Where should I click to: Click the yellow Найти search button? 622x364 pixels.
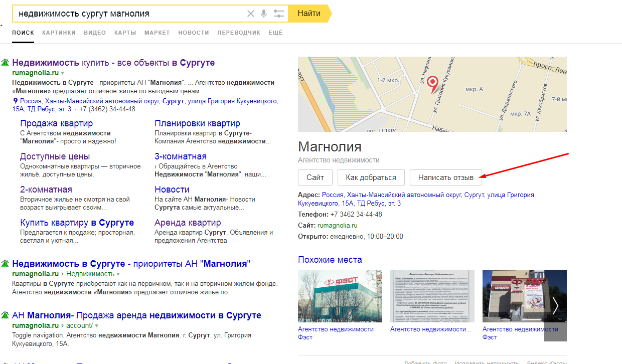click(309, 14)
